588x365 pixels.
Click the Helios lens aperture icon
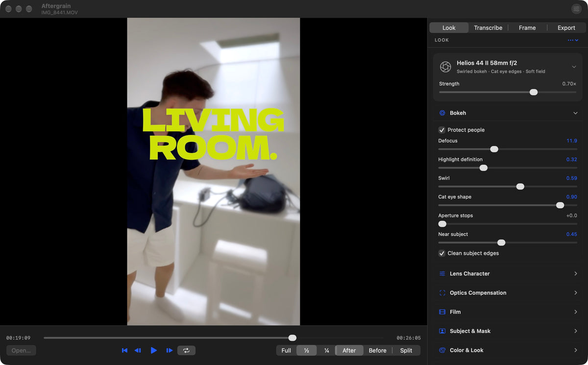click(445, 67)
